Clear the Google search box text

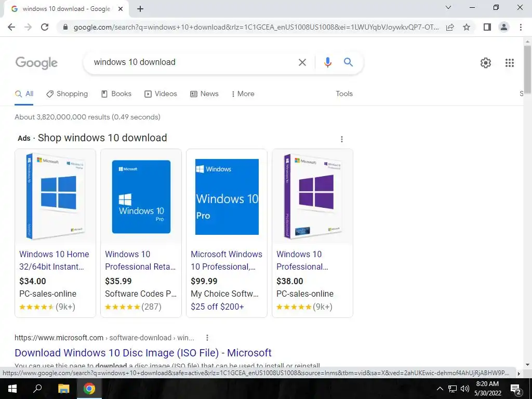[302, 62]
